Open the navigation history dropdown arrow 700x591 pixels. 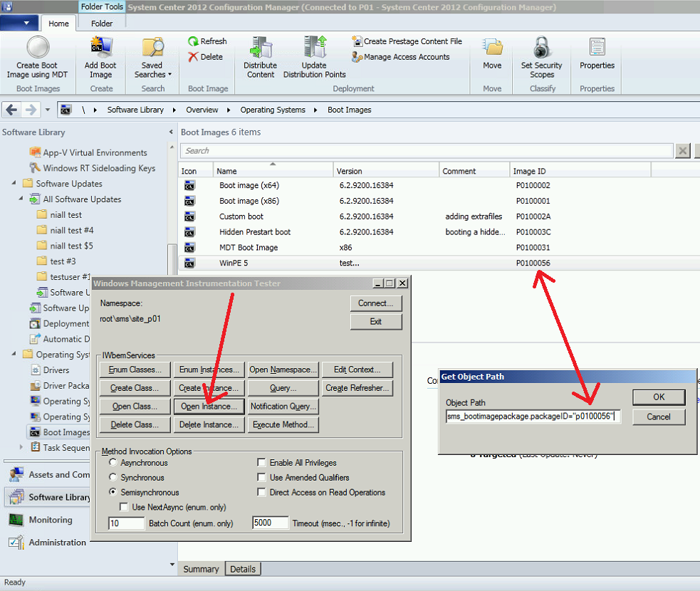point(47,110)
